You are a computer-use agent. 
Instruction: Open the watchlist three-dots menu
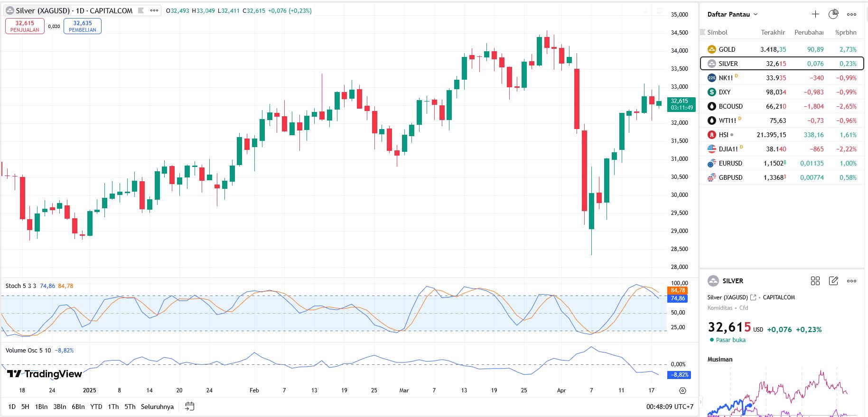[x=852, y=14]
